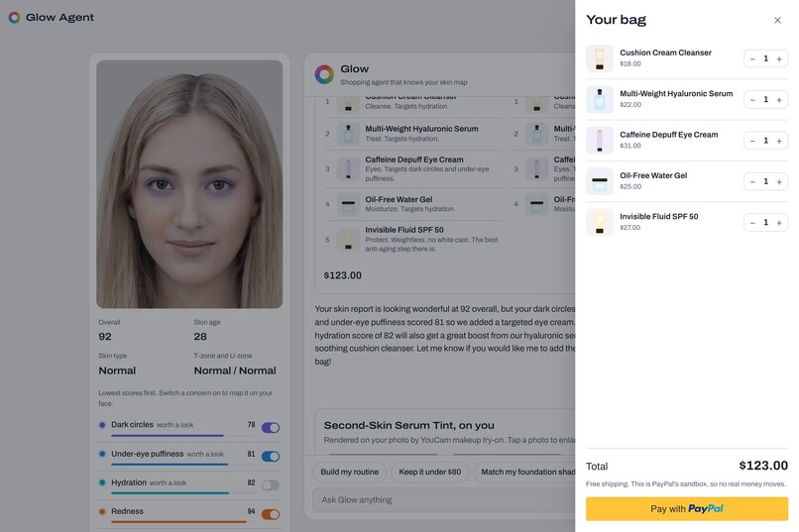
Task: Click the Hyaluronic Serum icon in routine list
Action: tap(348, 134)
